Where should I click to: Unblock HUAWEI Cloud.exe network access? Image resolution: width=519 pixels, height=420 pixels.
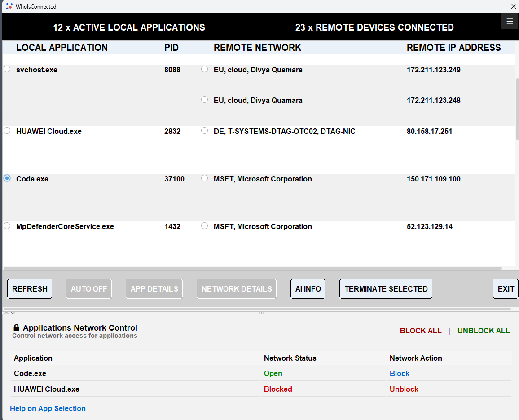404,389
